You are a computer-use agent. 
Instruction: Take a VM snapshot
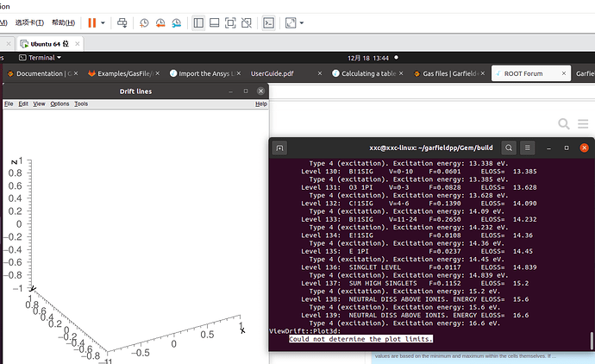tap(144, 22)
